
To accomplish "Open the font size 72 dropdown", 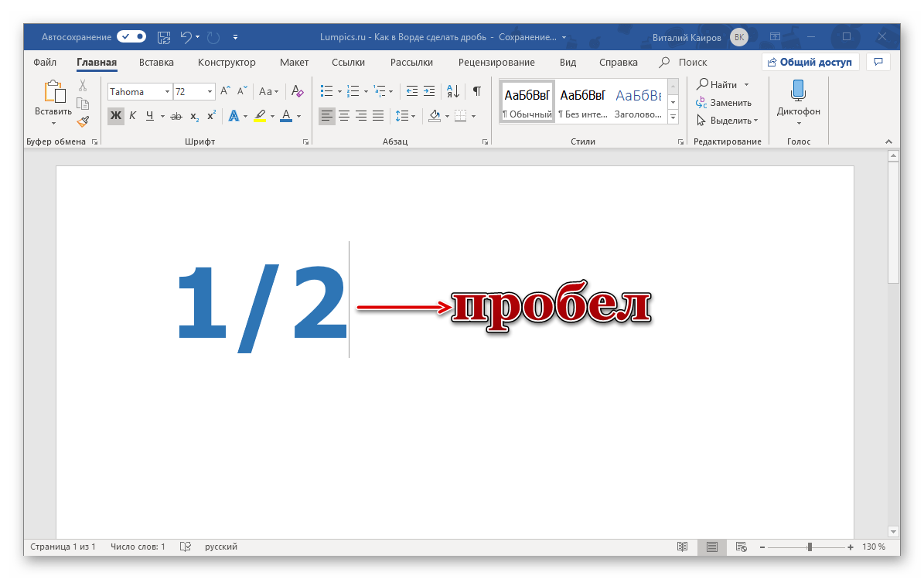I will [x=210, y=91].
